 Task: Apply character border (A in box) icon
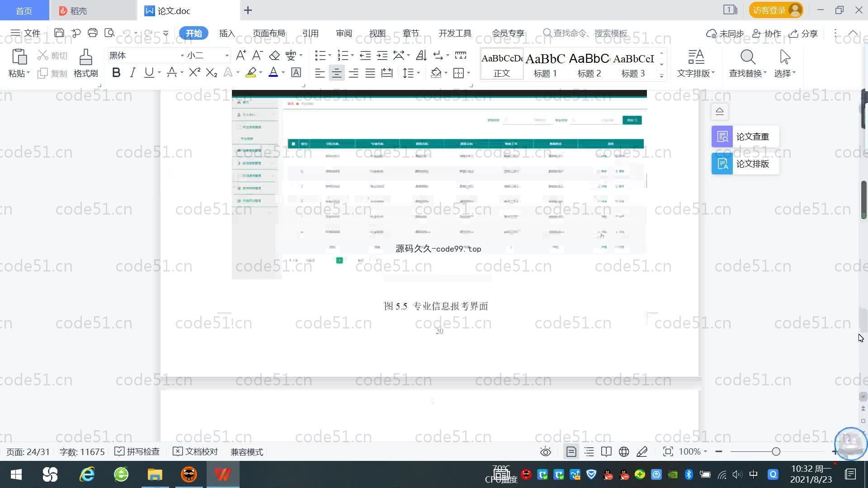click(x=296, y=73)
